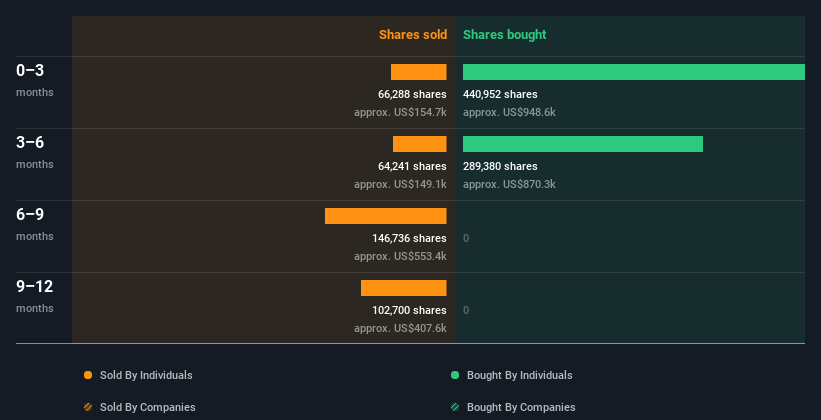Toggle the Sold By Companies legend item
Viewport: 821px width, 420px height.
(140, 407)
